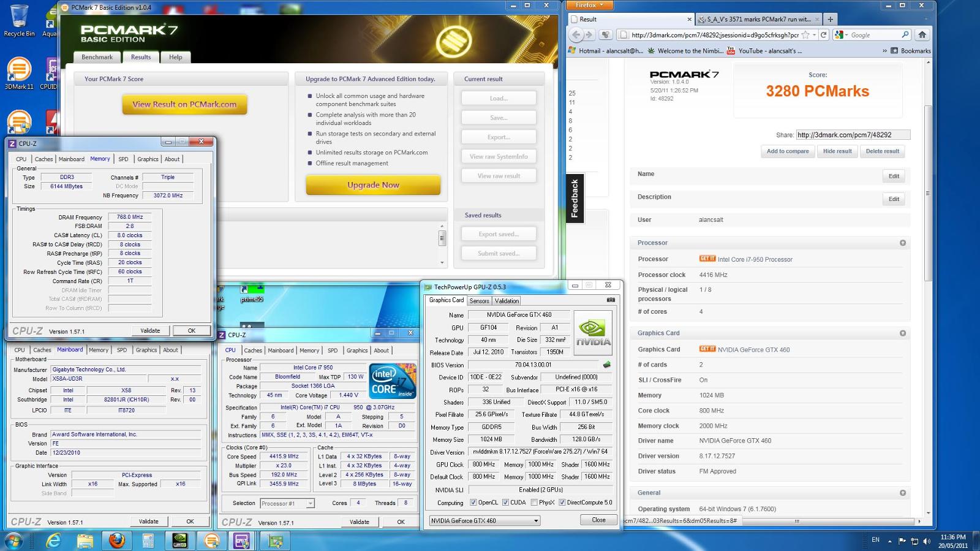Open Windows Explorer from the taskbar
This screenshot has width=980, height=551.
pyautogui.click(x=85, y=541)
